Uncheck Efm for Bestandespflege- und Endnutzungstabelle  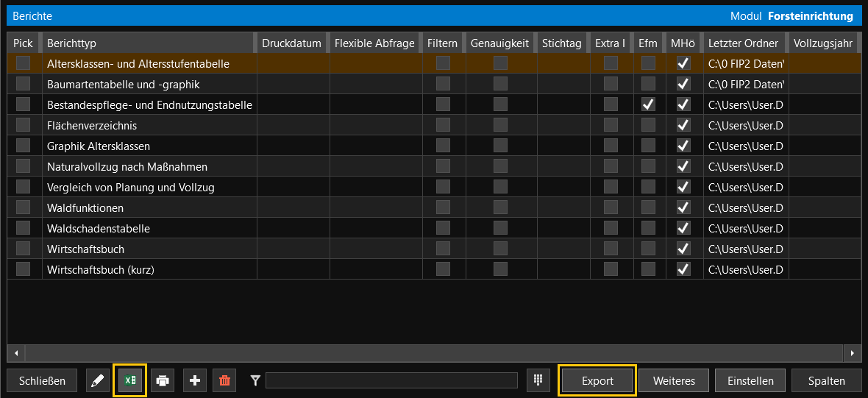pyautogui.click(x=648, y=105)
